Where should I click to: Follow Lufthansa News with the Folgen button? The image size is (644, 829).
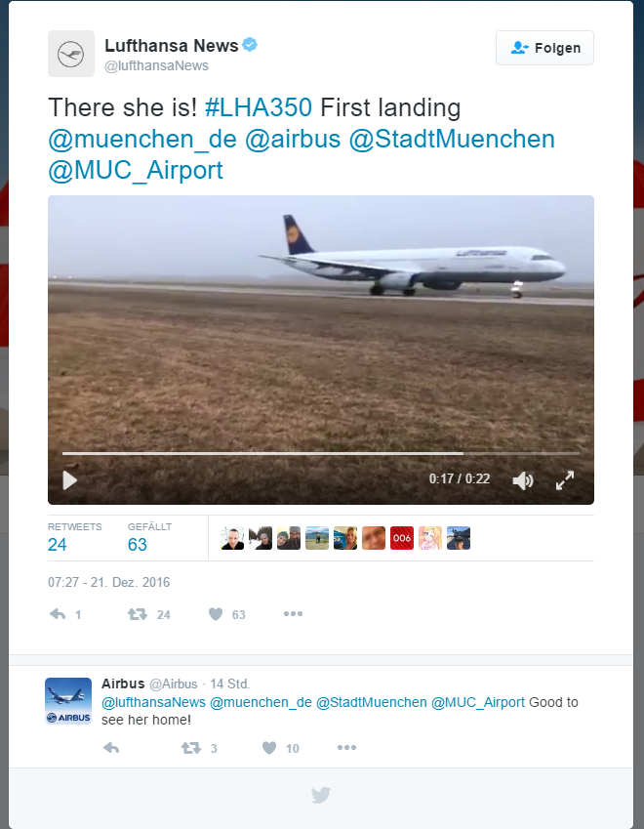click(544, 48)
